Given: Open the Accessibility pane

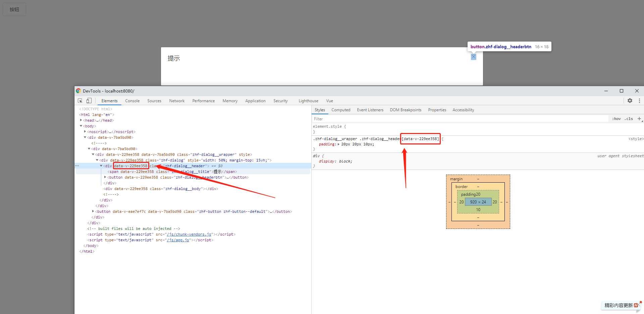Looking at the screenshot, I should (x=463, y=110).
